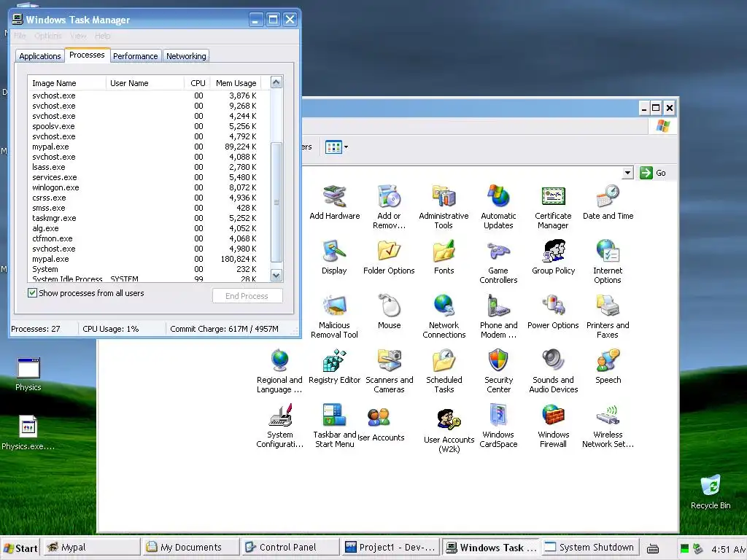Select the Recycle Bin desktop icon
Screen dimensions: 747x560
pyautogui.click(x=711, y=492)
